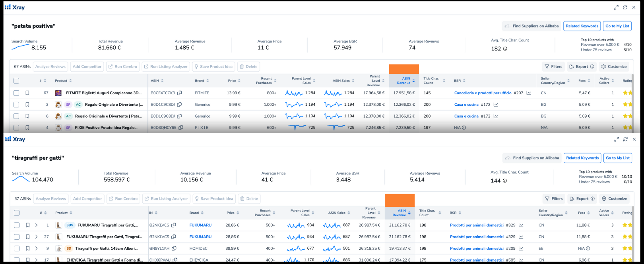Click Parent Level Sales sparkline in FITMITE row

294,93
